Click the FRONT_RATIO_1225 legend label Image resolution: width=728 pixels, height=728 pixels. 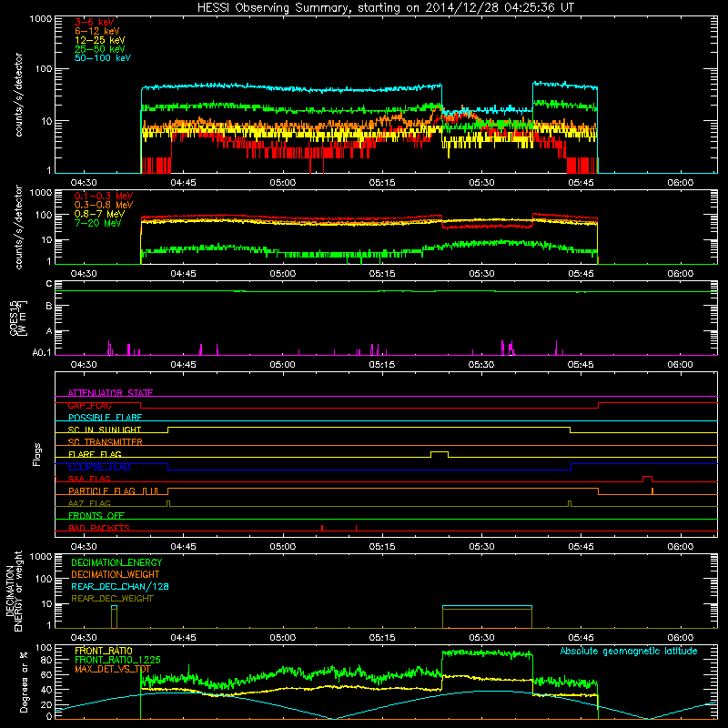[117, 660]
